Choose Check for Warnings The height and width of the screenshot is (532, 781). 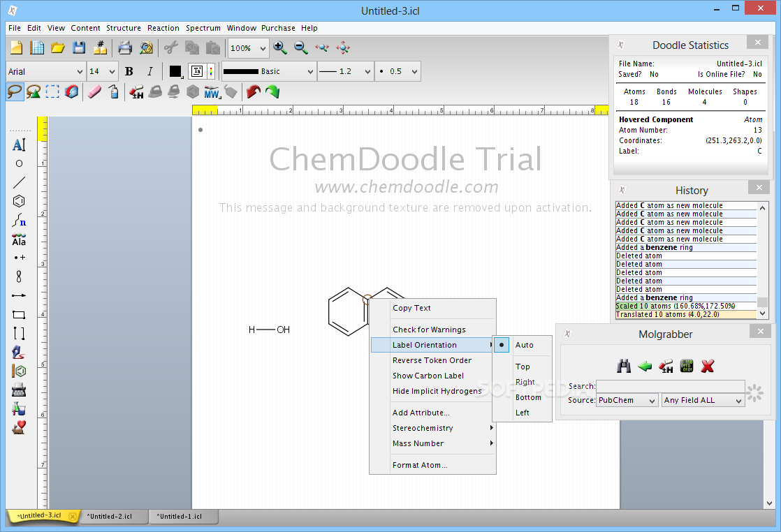click(433, 330)
